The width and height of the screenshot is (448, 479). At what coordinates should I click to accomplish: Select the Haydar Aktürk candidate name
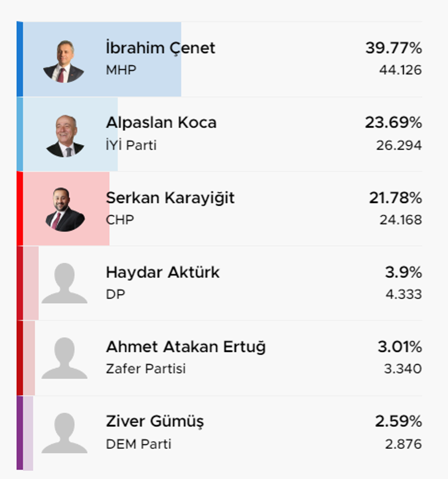[162, 272]
